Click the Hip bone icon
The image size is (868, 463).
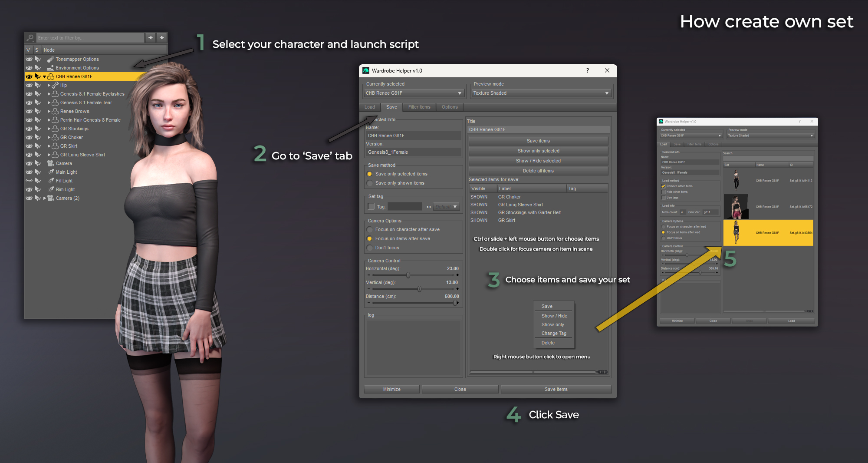click(x=55, y=85)
